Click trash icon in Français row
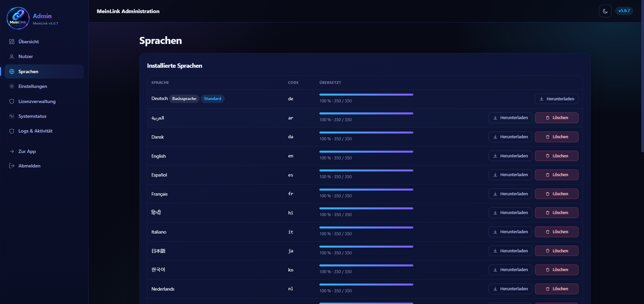 point(548,194)
